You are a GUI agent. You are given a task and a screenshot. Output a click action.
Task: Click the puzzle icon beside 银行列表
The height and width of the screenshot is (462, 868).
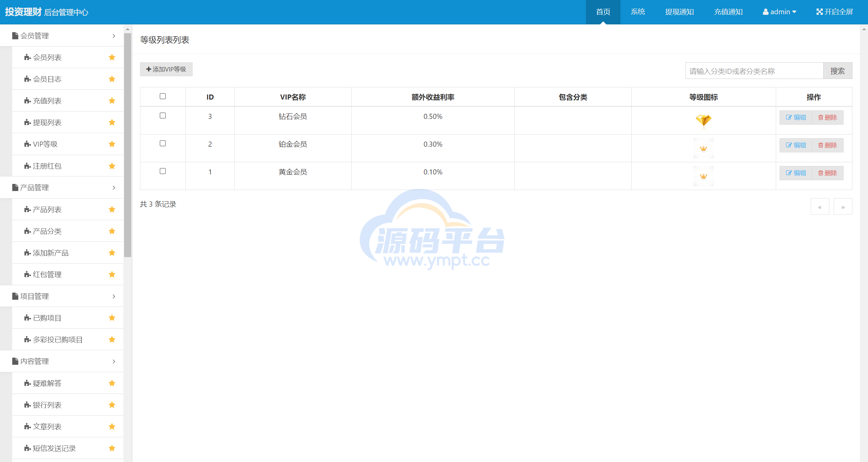pyautogui.click(x=27, y=405)
